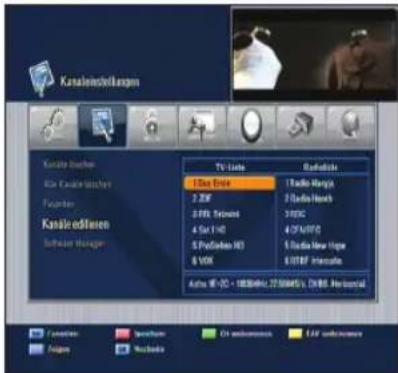Select TV channel 3 RTL
Viewport: 398px width, 373px height.
[x=230, y=214]
